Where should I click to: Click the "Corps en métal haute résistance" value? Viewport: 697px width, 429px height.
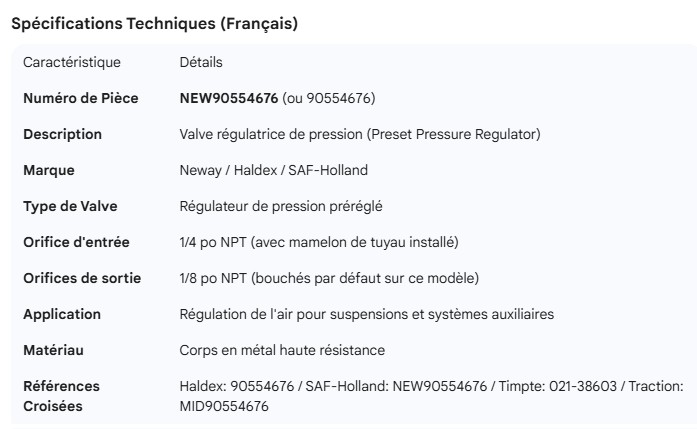pyautogui.click(x=282, y=350)
